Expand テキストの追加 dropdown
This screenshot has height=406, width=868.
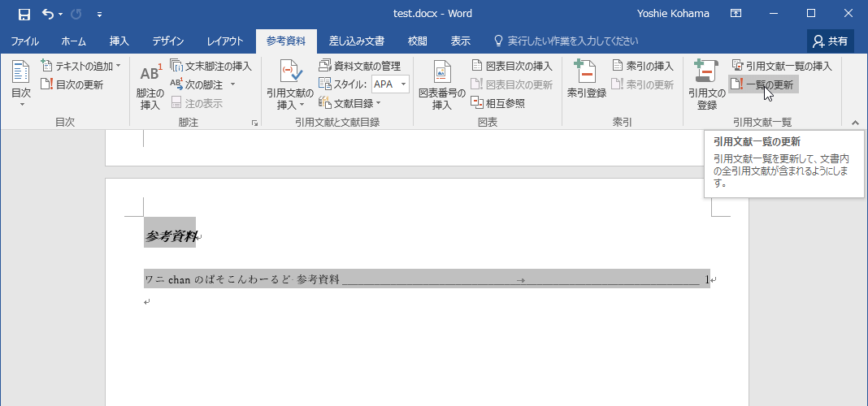click(80, 67)
